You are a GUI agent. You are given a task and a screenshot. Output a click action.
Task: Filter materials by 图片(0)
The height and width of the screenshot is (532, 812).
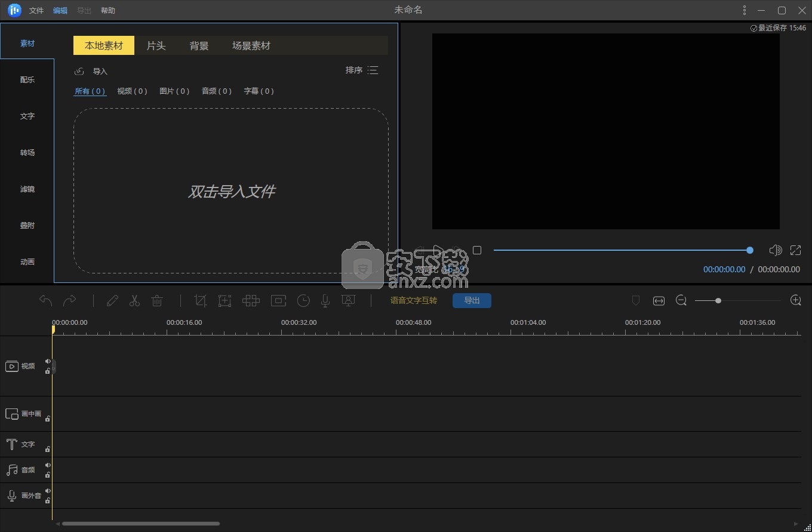pos(175,91)
